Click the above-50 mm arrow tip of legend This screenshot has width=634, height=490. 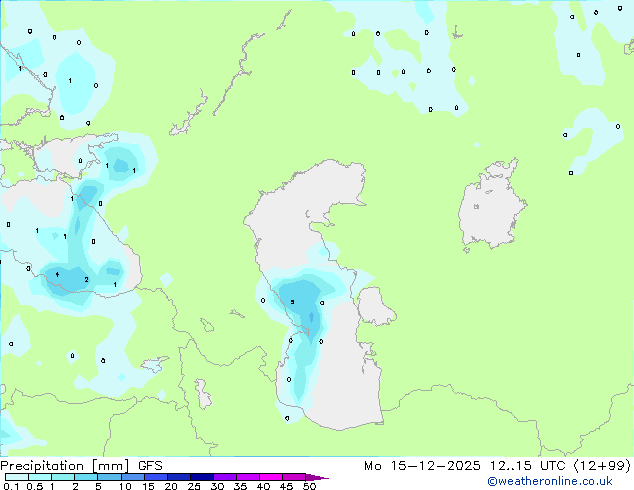coord(317,477)
